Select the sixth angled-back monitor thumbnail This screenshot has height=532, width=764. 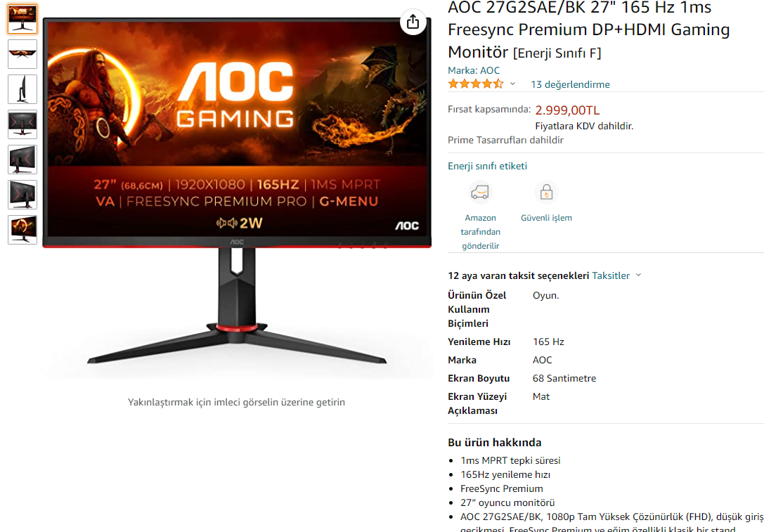pos(22,195)
